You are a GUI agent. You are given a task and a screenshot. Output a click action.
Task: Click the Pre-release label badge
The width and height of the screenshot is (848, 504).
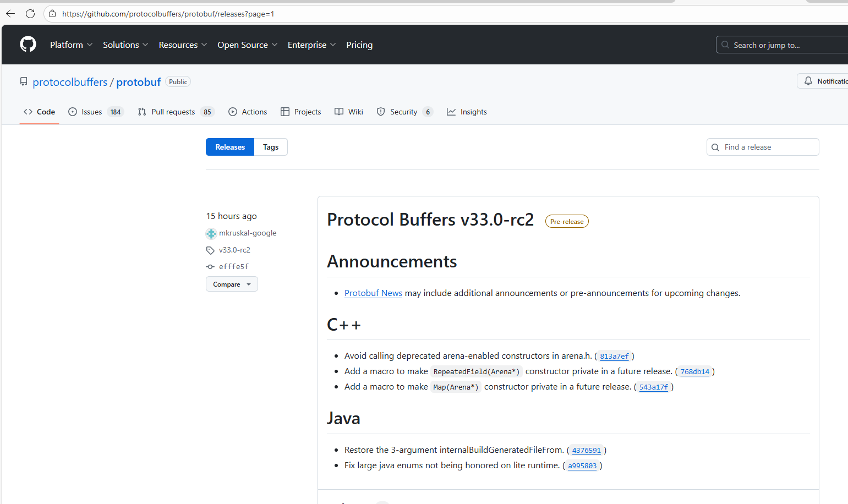pos(567,221)
